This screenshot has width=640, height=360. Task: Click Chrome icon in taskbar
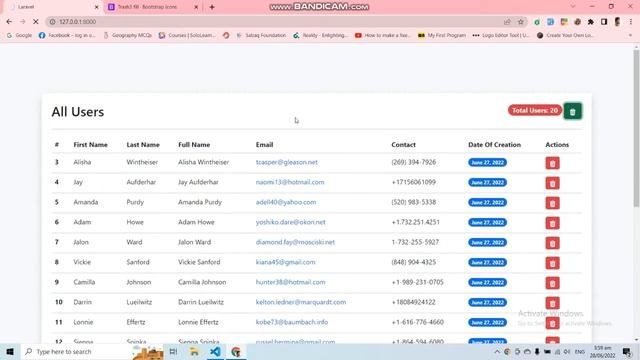(x=236, y=351)
